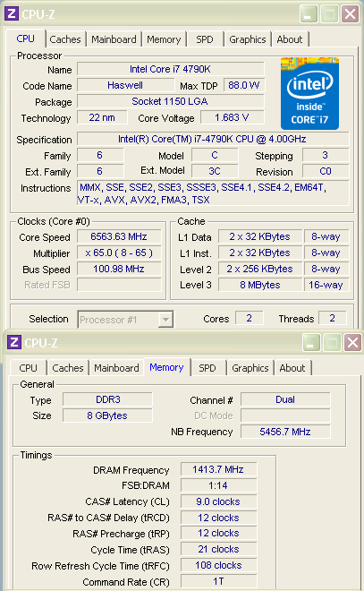
Task: Click the instructions list starting with 'MMX, SSE'
Action: pos(213,193)
